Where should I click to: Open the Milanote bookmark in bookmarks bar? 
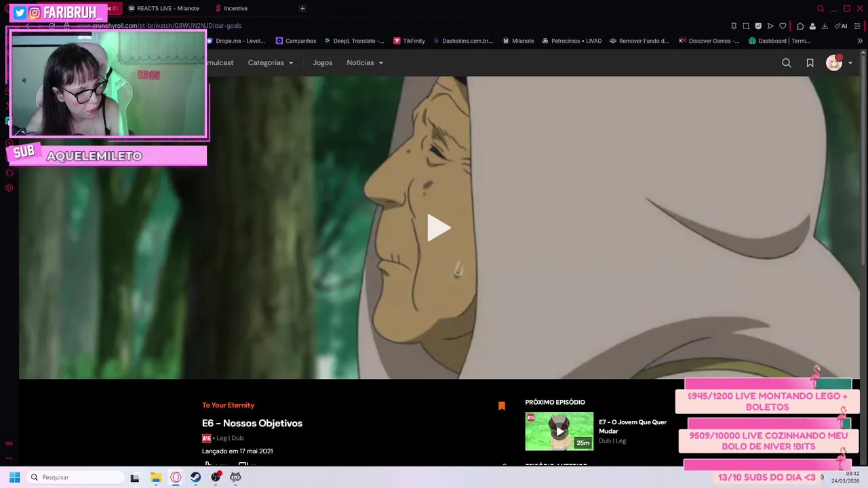click(x=518, y=41)
